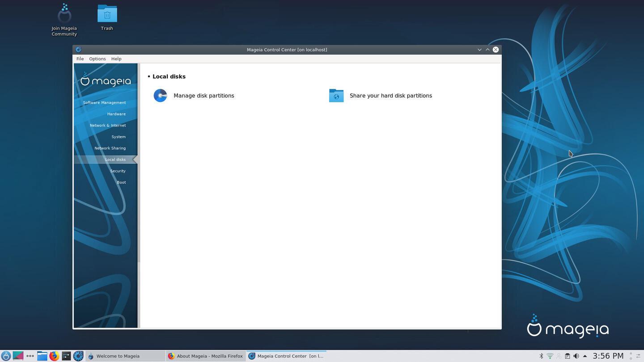644x362 pixels.
Task: Switch to Security category
Action: pos(118,171)
